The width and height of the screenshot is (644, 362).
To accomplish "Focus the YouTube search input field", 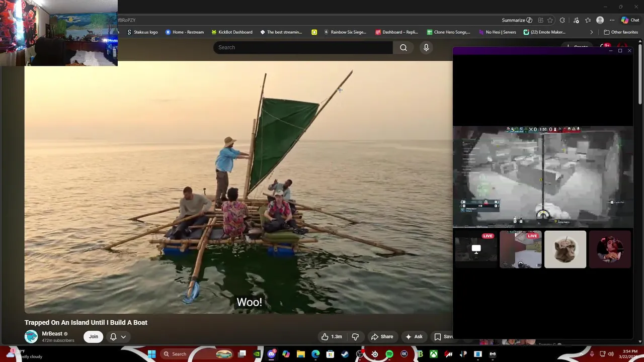I will [x=303, y=47].
